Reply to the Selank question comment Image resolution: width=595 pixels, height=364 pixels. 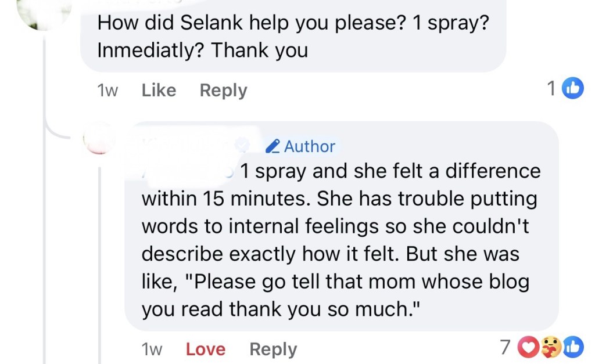223,91
